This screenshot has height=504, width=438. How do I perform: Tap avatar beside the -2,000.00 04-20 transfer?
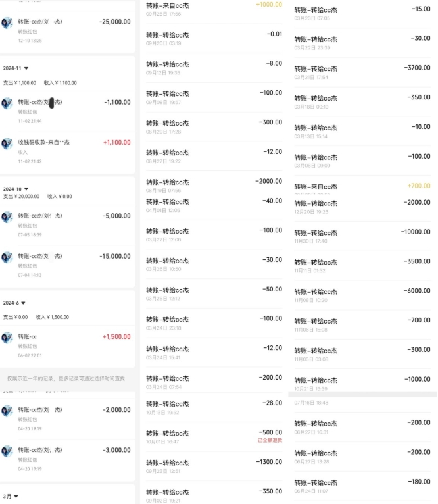7,411
